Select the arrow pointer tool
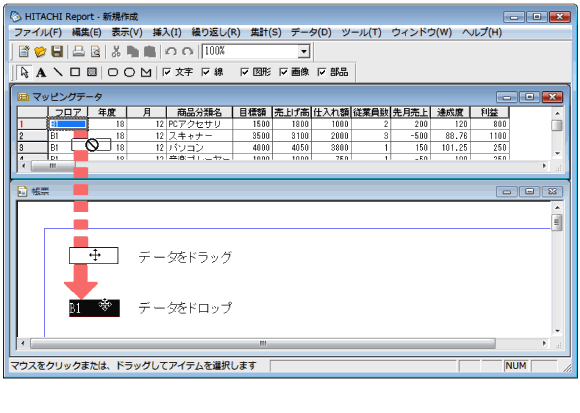580x413 pixels. 24,72
